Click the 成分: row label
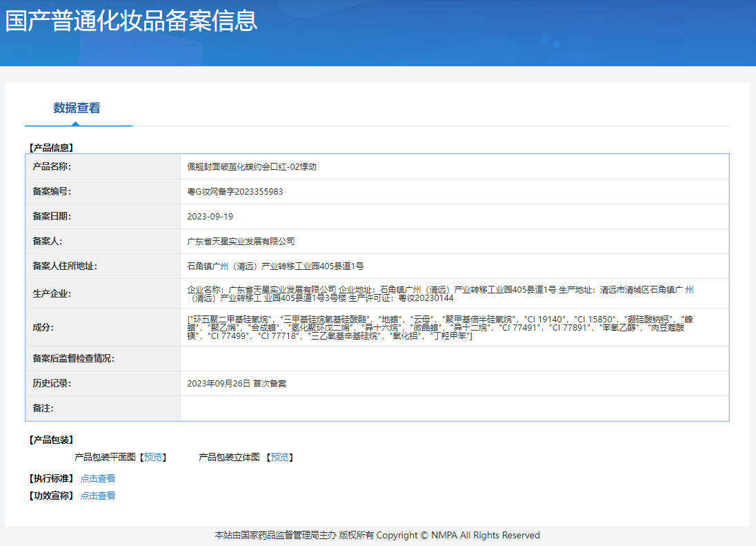Screen dimensions: 756x546 [43, 327]
